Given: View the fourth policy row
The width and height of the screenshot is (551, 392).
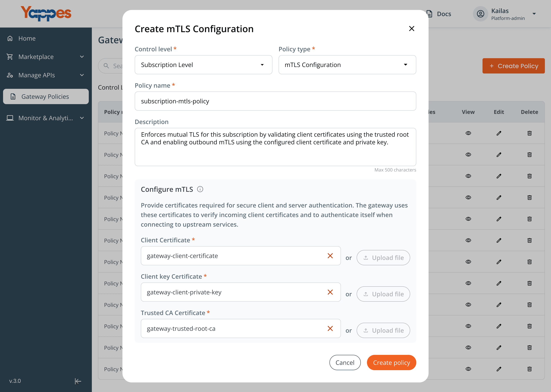Looking at the screenshot, I should pos(468,198).
